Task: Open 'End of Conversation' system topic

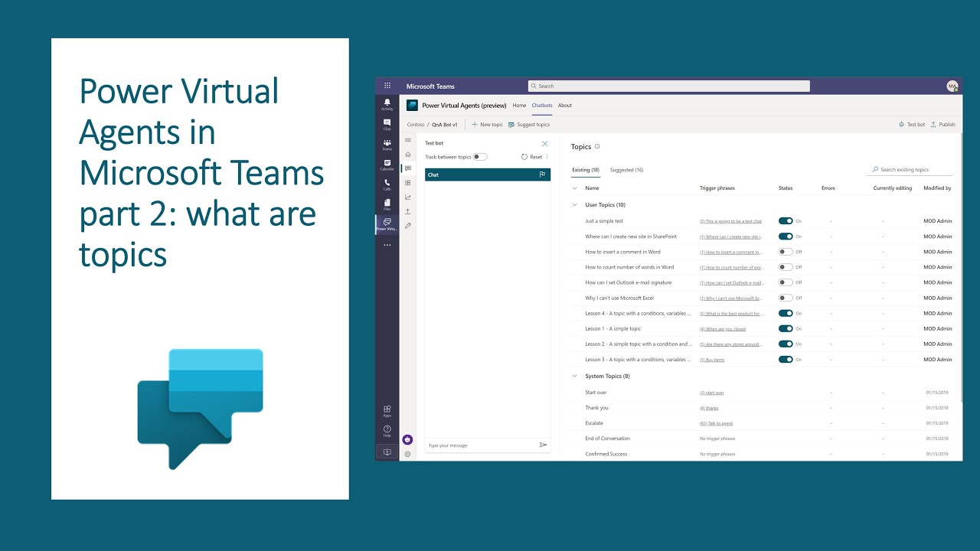Action: pos(608,439)
